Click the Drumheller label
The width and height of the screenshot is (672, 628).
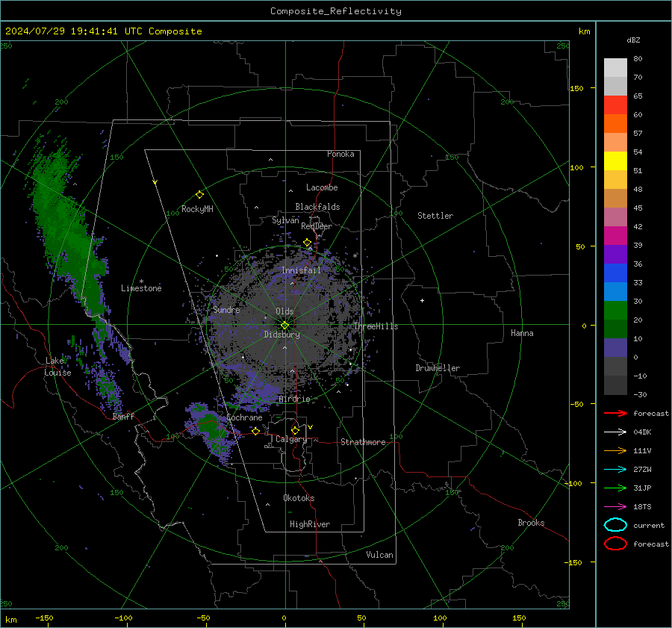click(x=438, y=368)
